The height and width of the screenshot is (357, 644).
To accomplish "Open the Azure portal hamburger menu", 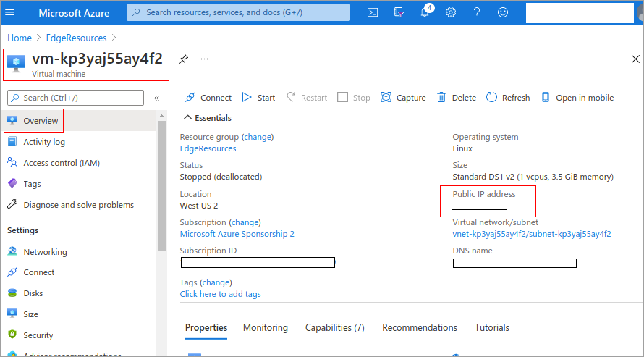I will pos(10,12).
